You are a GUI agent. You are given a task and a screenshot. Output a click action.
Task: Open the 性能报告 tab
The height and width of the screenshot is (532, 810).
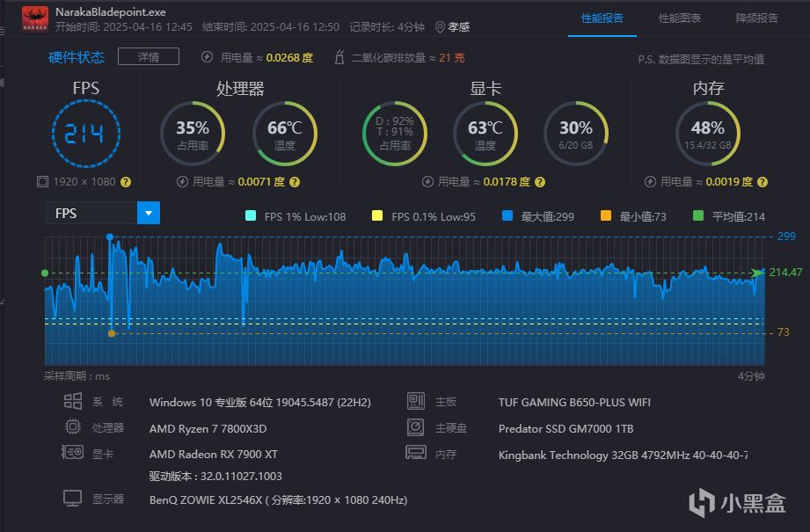pos(602,18)
